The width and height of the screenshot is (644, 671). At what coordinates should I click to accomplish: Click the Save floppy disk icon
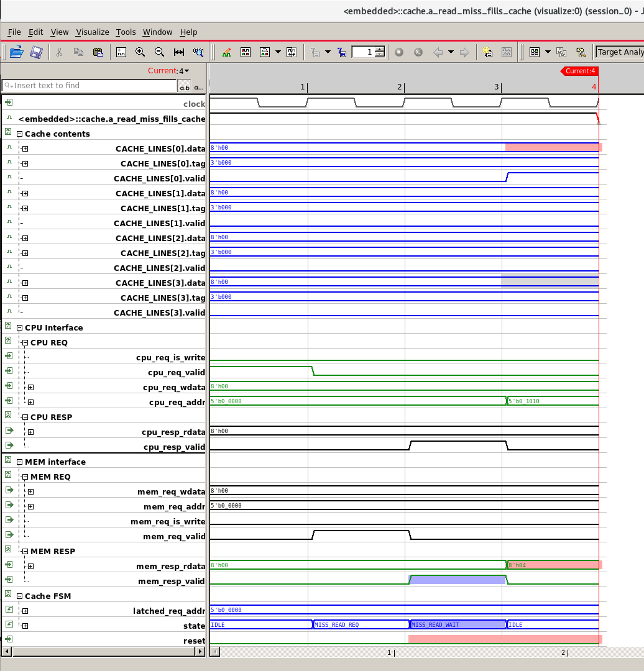[37, 52]
